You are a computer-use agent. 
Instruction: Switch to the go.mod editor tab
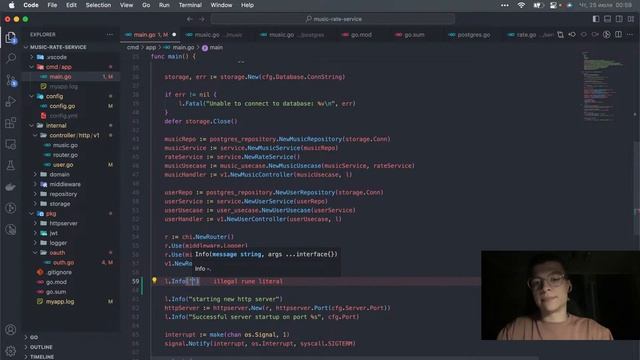coord(361,35)
